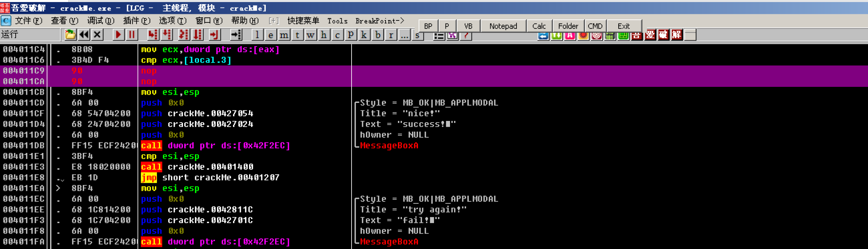
Task: Open the 快捷菜单 menu
Action: click(303, 21)
